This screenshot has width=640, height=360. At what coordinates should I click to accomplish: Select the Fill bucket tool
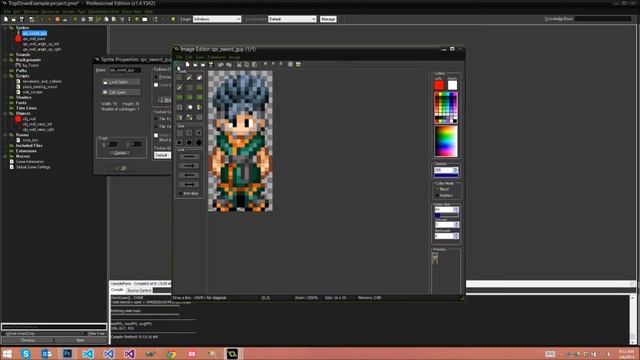click(189, 107)
